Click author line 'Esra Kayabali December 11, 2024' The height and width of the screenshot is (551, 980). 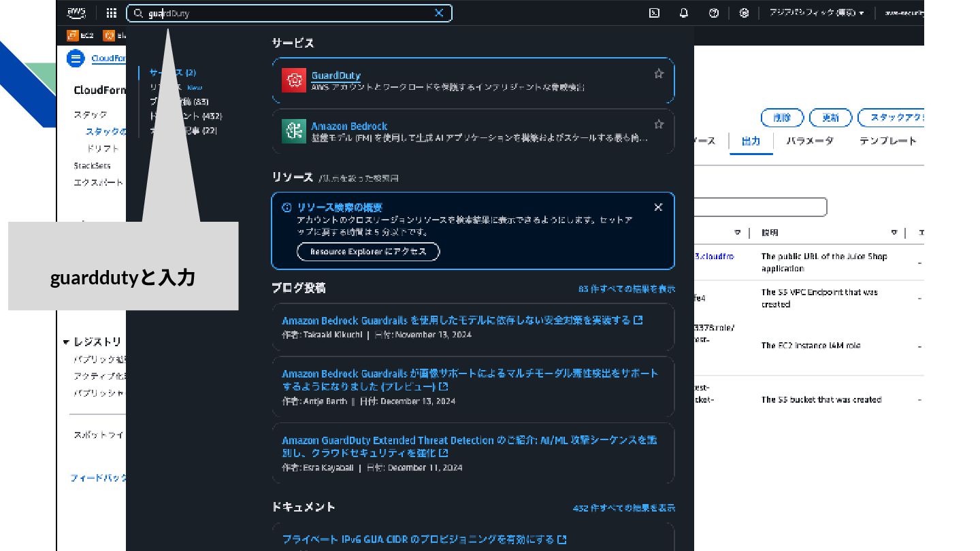[x=372, y=468]
